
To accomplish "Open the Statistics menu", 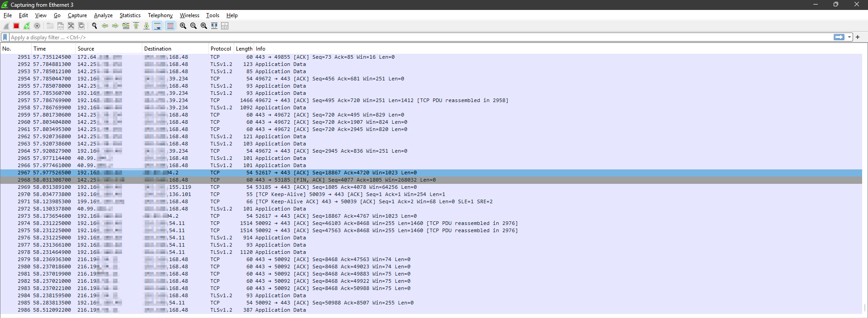I will 130,15.
